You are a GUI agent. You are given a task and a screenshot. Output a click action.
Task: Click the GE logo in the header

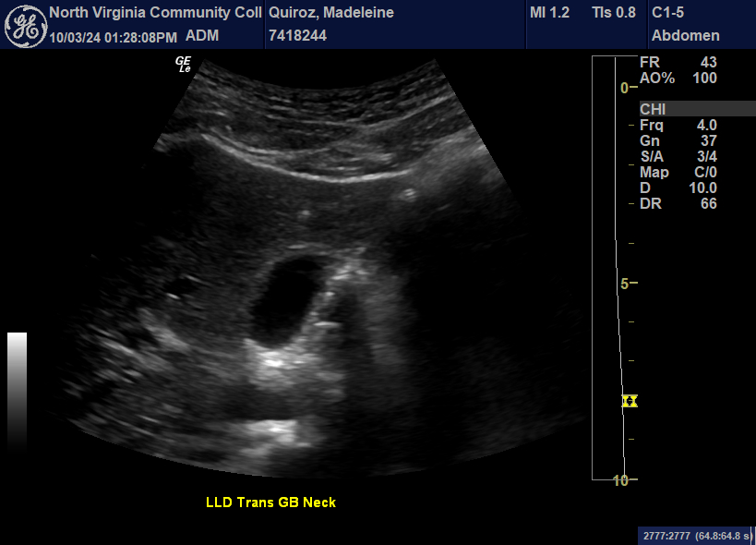coord(26,25)
